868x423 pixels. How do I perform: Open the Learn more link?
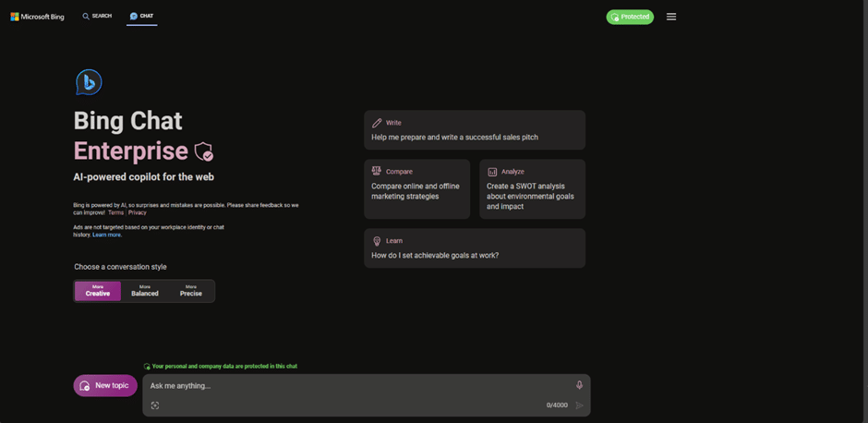(x=107, y=235)
